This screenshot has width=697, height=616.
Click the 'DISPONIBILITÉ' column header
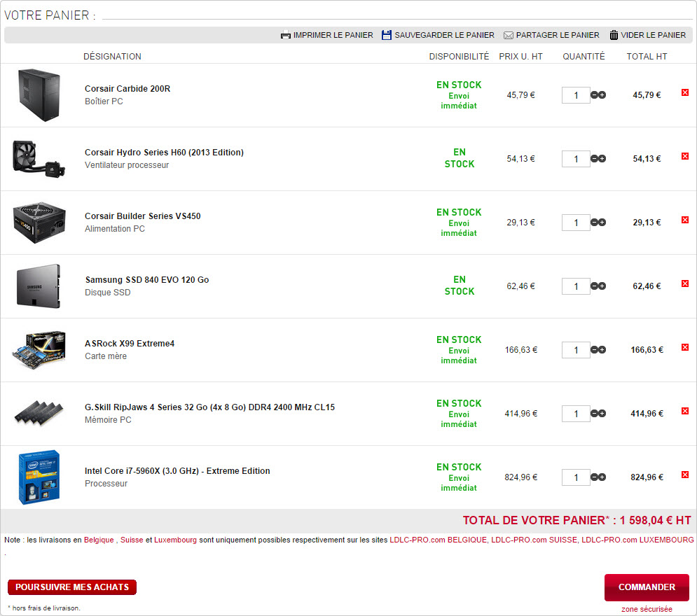[459, 57]
